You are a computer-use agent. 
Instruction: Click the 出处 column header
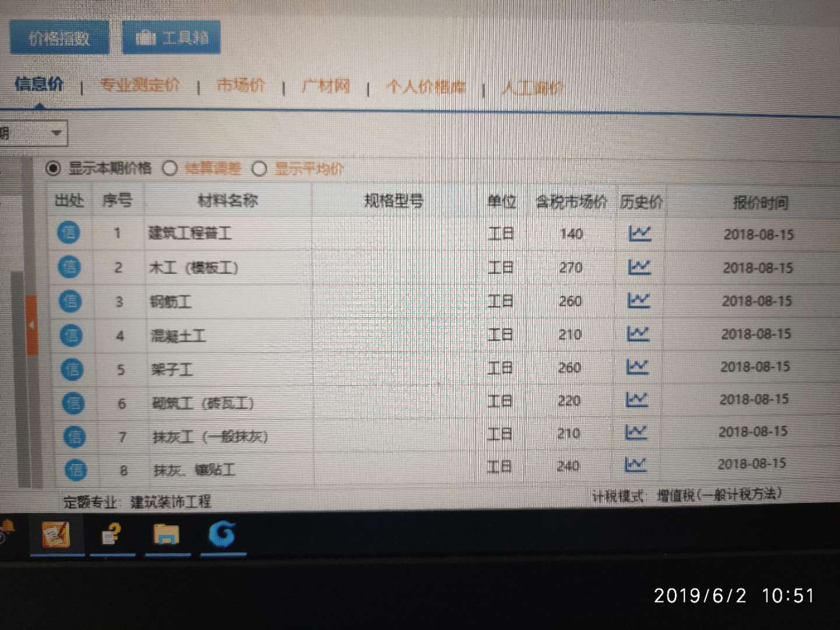click(69, 200)
